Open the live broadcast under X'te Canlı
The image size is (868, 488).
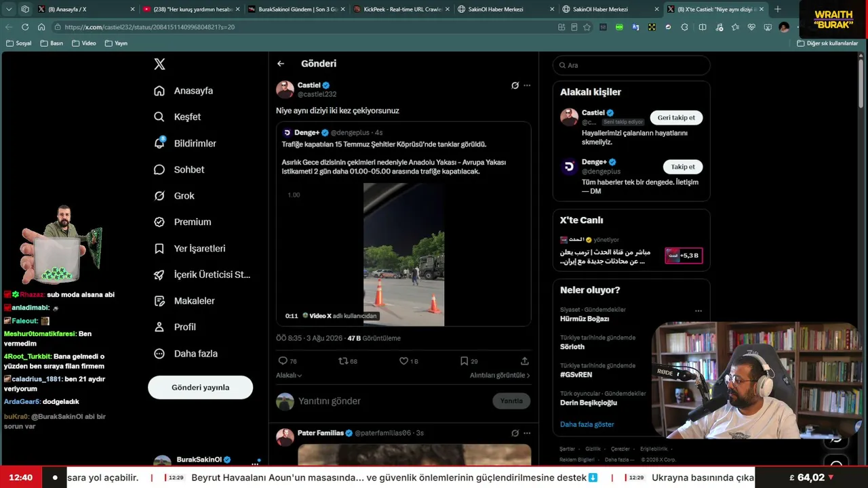pos(631,252)
